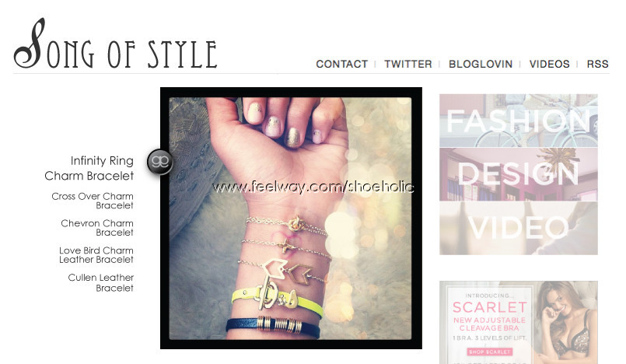Open the RSS feed link
626x364 pixels.
tap(597, 64)
